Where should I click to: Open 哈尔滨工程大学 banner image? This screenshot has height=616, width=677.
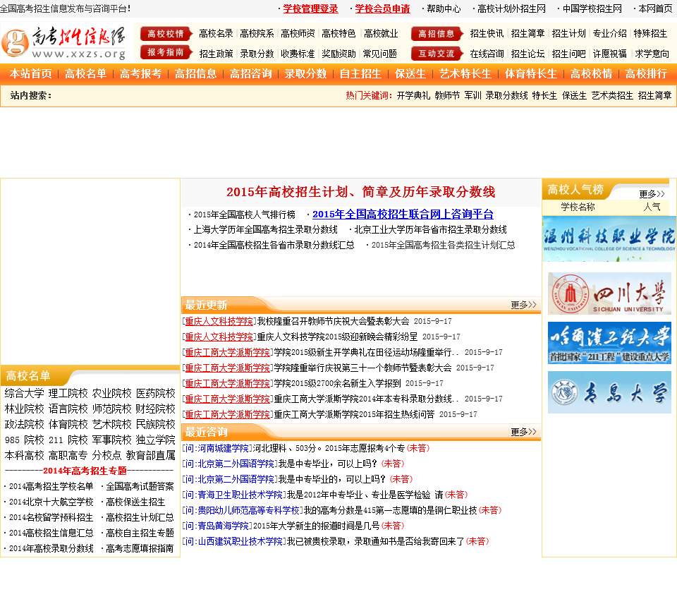(609, 343)
